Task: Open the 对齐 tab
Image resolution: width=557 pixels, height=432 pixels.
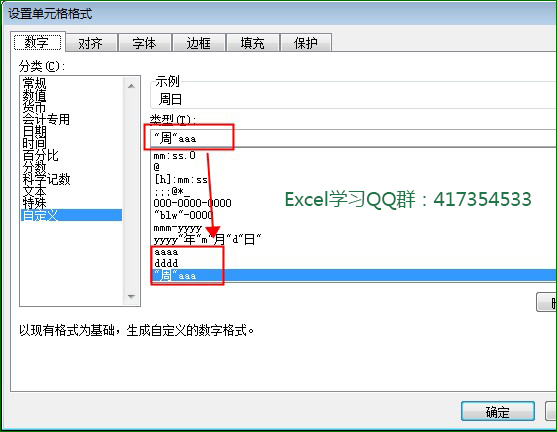Action: coord(91,43)
